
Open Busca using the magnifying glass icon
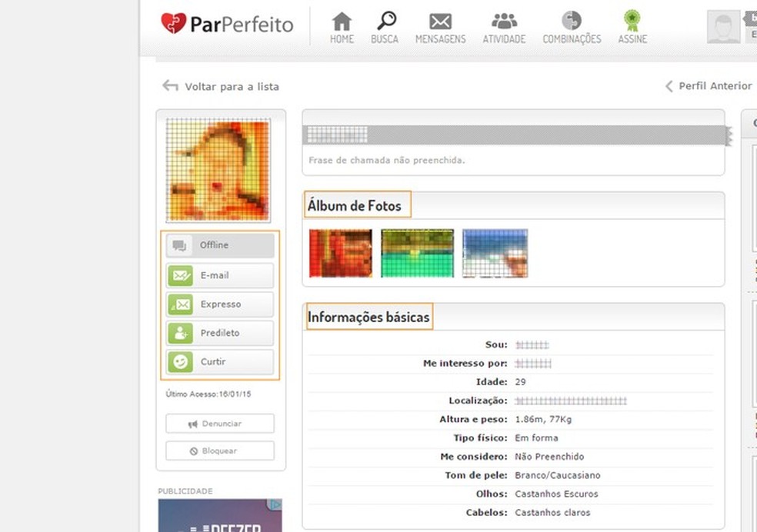pyautogui.click(x=385, y=25)
